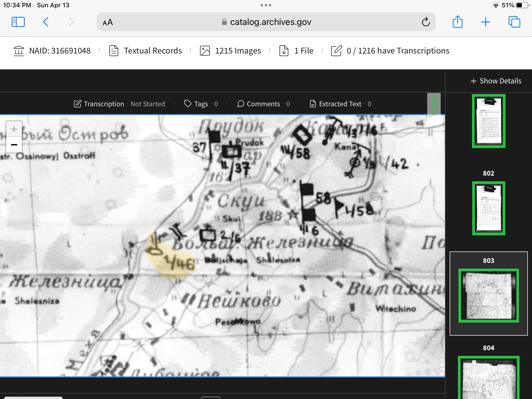Screen dimensions: 532x399
Task: Open the Tags tab
Action: click(201, 104)
